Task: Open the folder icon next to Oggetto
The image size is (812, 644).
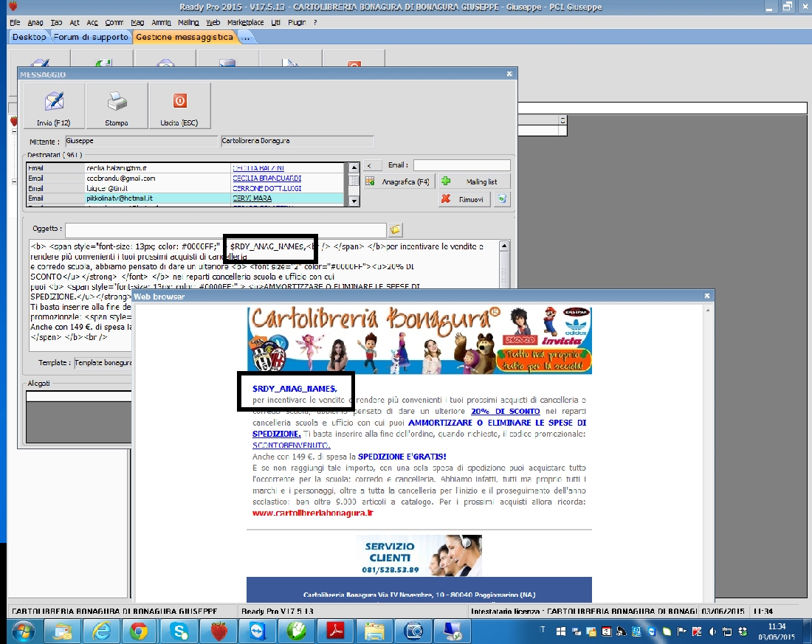Action: [395, 229]
